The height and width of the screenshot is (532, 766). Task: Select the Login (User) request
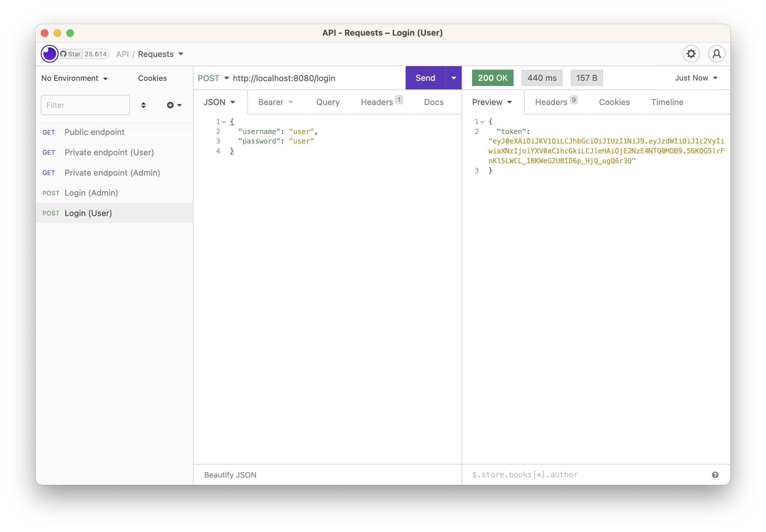(x=114, y=213)
